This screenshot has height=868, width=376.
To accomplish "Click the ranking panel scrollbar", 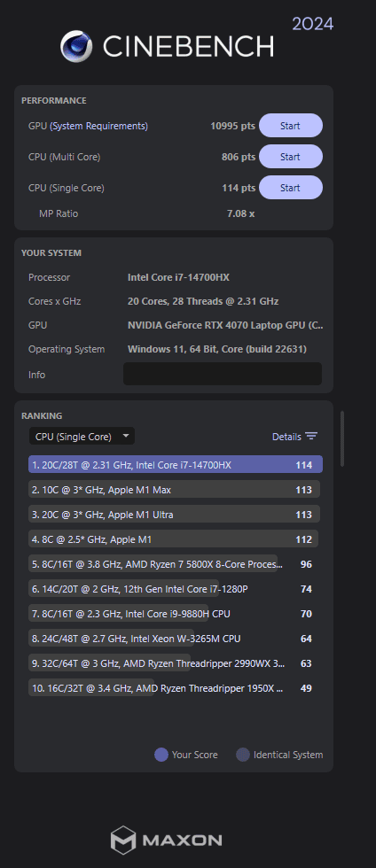I will click(342, 438).
